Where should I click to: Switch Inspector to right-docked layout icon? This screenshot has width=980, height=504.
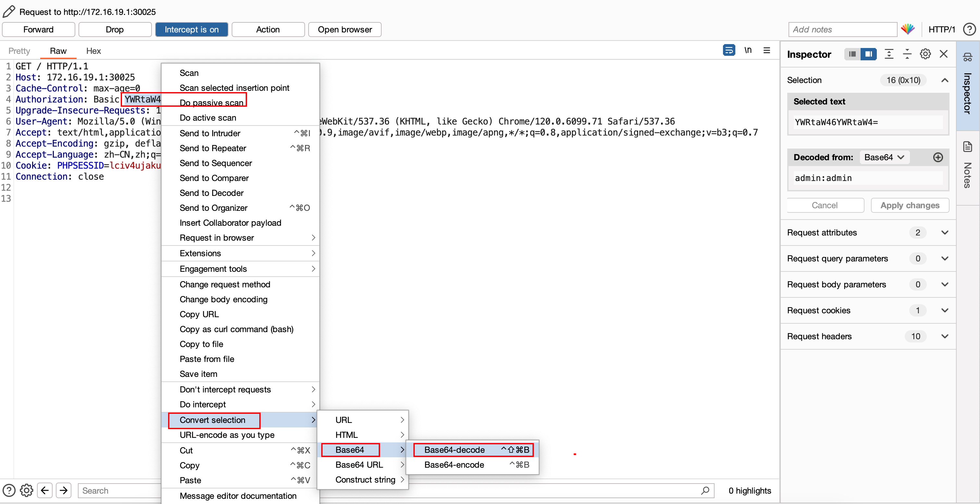pyautogui.click(x=868, y=54)
